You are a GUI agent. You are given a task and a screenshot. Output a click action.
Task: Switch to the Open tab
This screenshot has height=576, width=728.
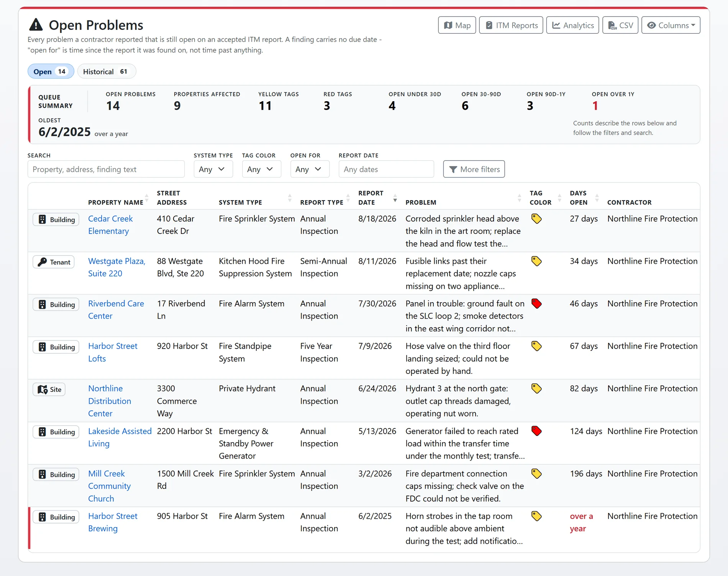(51, 72)
